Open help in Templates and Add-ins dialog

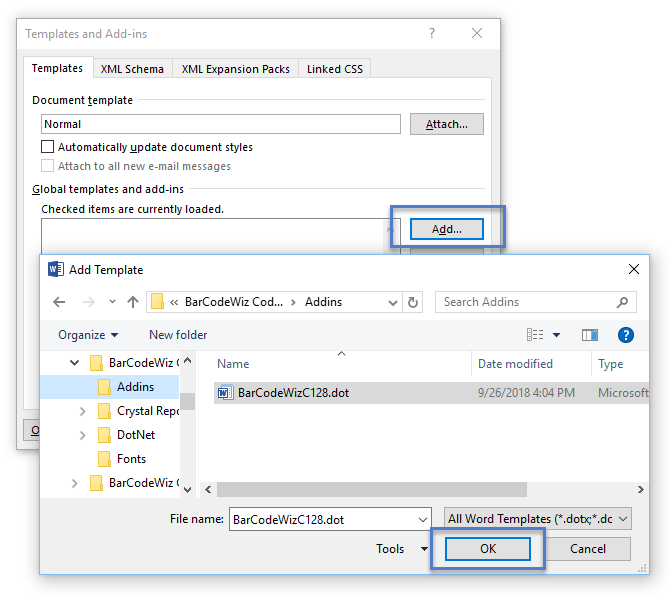point(432,33)
